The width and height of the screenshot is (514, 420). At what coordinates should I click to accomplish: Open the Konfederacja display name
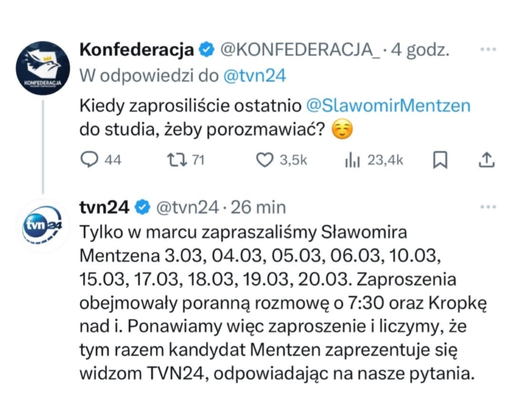coord(137,50)
